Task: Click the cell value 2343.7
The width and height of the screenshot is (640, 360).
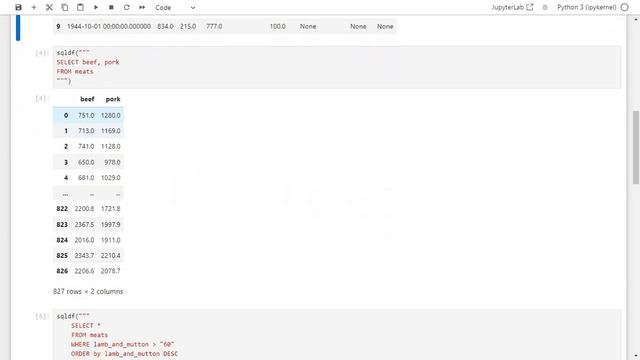Action: pyautogui.click(x=84, y=256)
